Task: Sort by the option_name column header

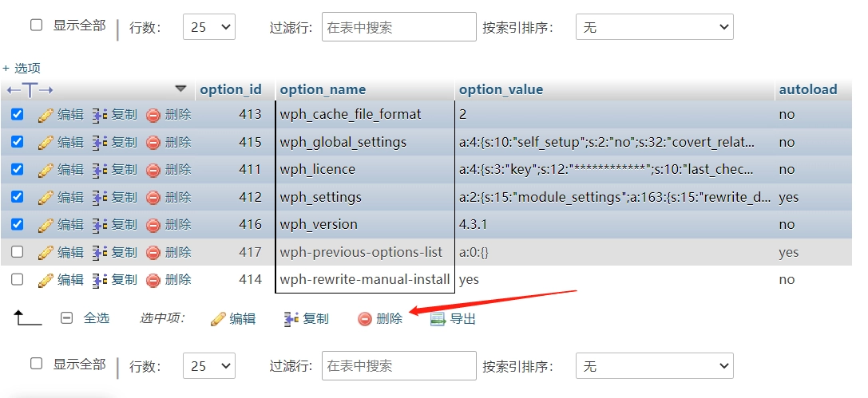Action: [323, 89]
